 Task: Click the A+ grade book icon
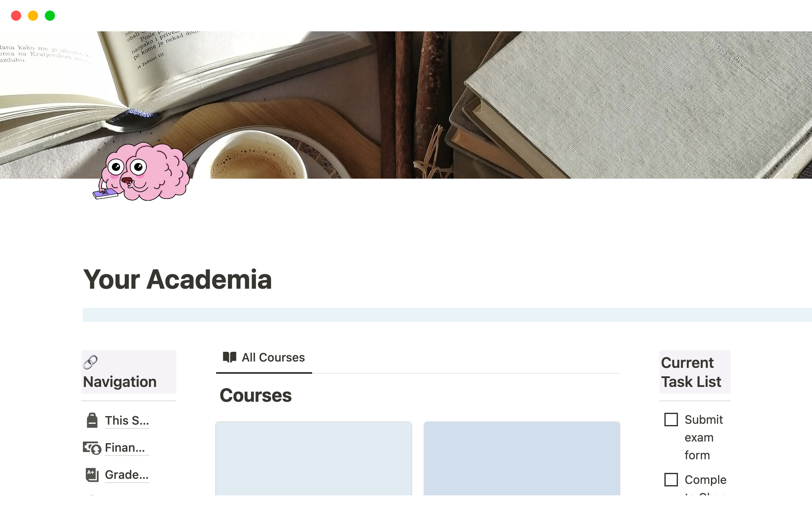click(92, 475)
